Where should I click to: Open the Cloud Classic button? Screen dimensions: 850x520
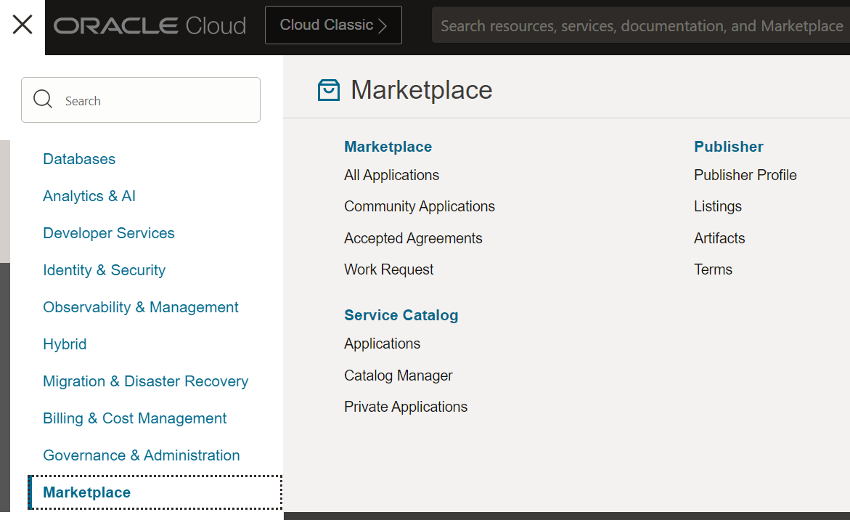[x=333, y=25]
